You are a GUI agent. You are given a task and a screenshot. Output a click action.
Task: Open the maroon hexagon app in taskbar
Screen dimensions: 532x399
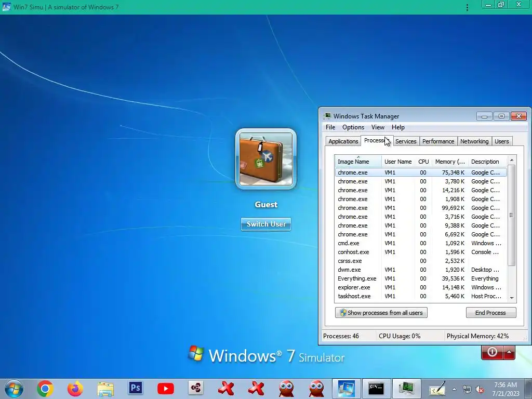click(x=196, y=388)
